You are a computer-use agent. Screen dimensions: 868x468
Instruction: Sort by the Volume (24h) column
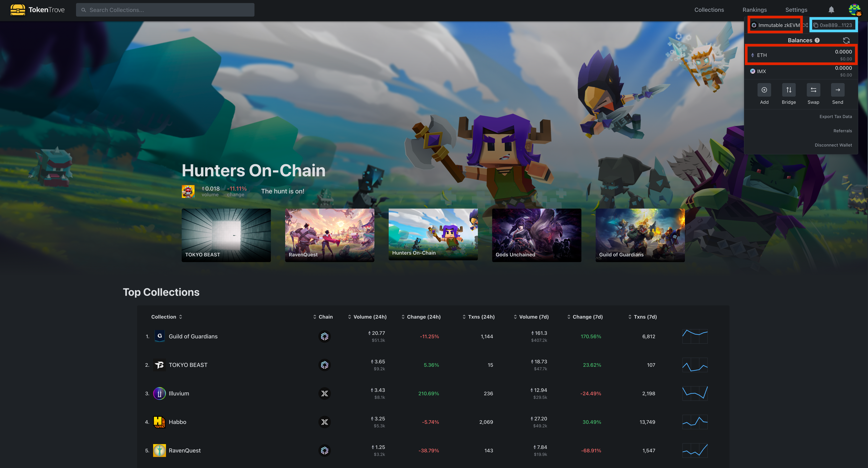(x=367, y=317)
